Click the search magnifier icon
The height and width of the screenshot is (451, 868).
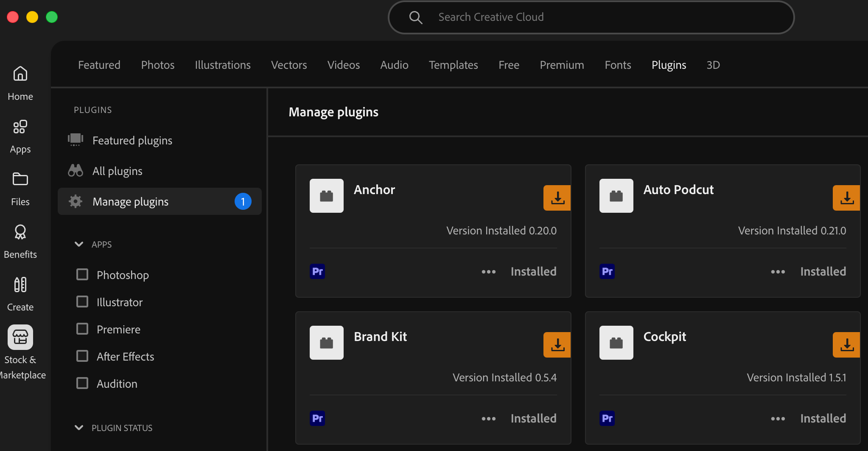[416, 17]
